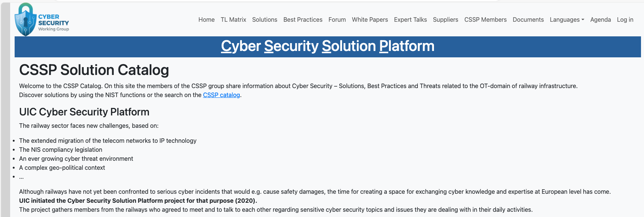This screenshot has width=644, height=217.
Task: Click the grey vertical bar at left edge
Action: pyautogui.click(x=6, y=110)
